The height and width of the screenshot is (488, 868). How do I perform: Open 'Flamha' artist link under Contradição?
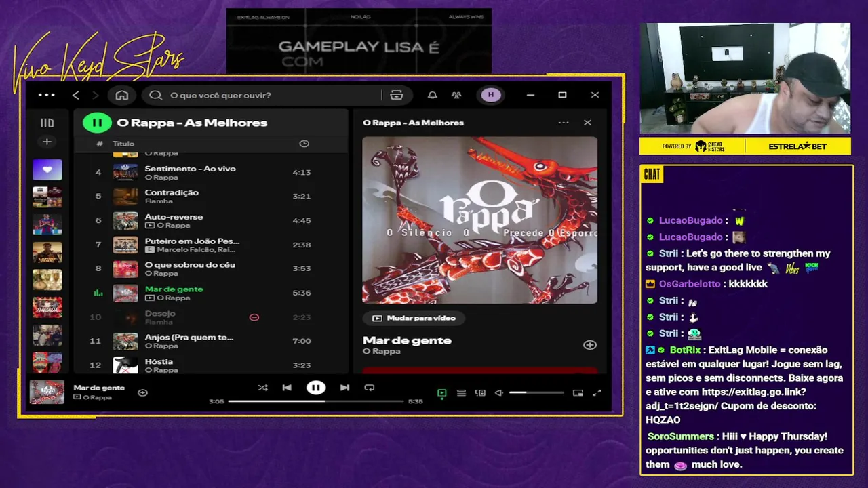tap(159, 201)
